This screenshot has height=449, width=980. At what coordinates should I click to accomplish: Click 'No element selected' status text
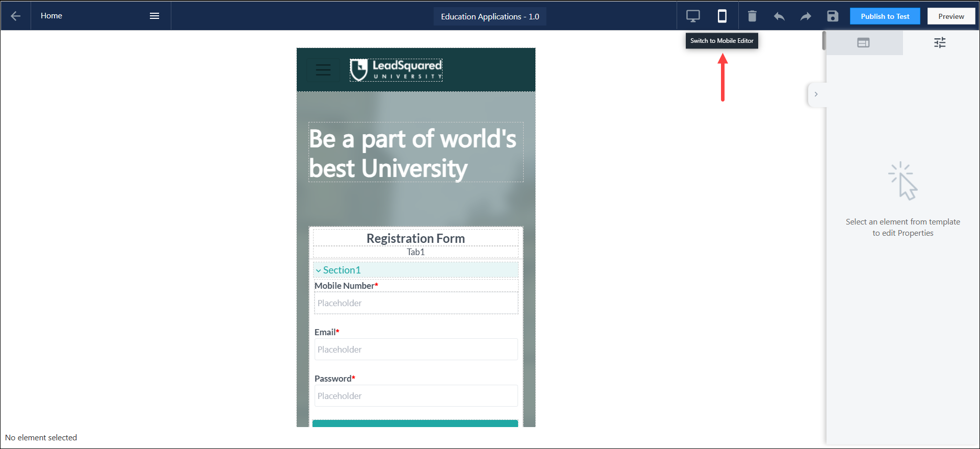pos(41,438)
